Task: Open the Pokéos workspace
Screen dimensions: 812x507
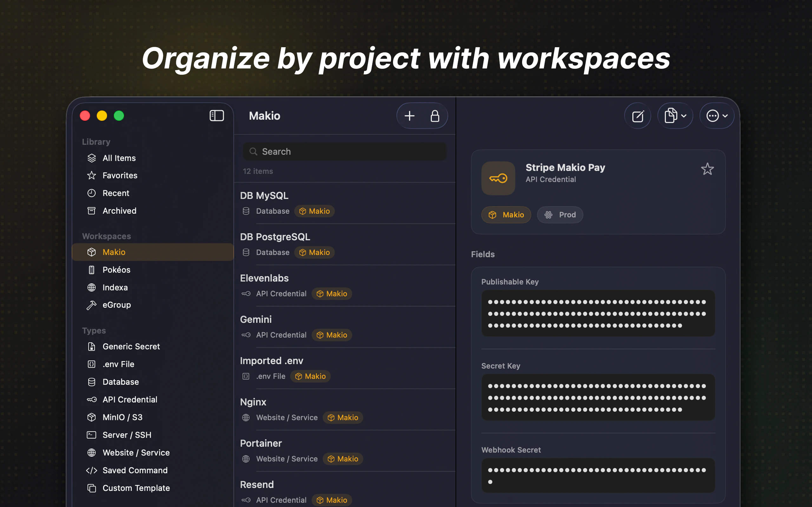Action: click(x=116, y=270)
